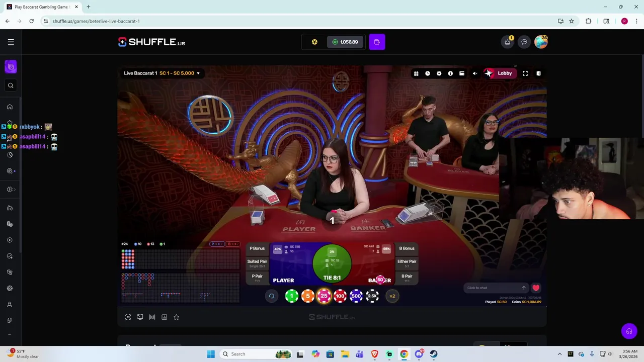644x362 pixels.
Task: Open the rewards chest icon in header
Action: (x=508, y=42)
